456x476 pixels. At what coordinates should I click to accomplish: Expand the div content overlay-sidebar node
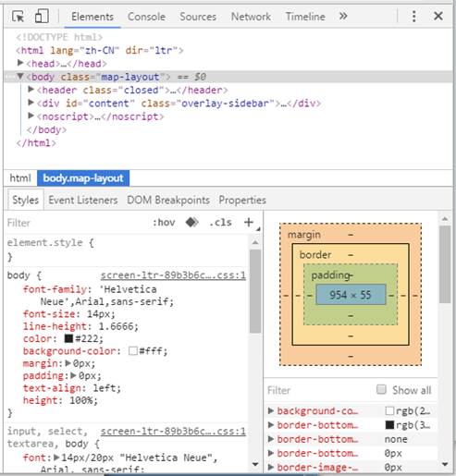coord(31,103)
